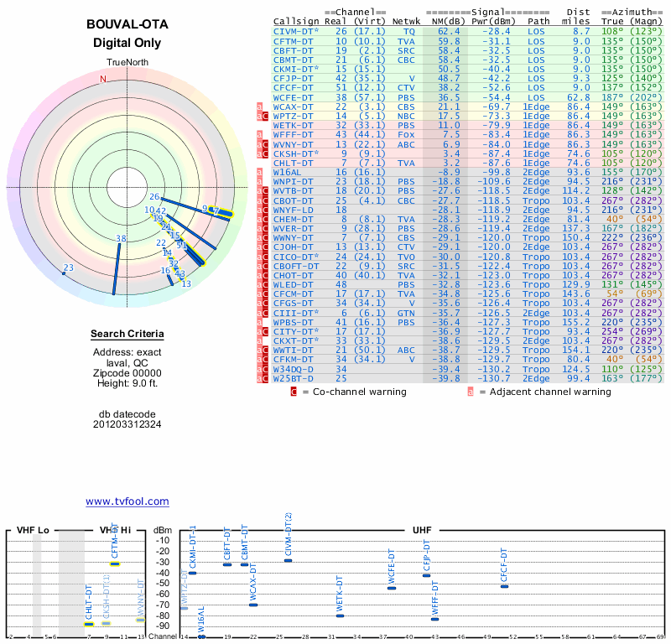Select WCFE-DT callsign in the table
The height and width of the screenshot is (644, 671).
point(294,97)
